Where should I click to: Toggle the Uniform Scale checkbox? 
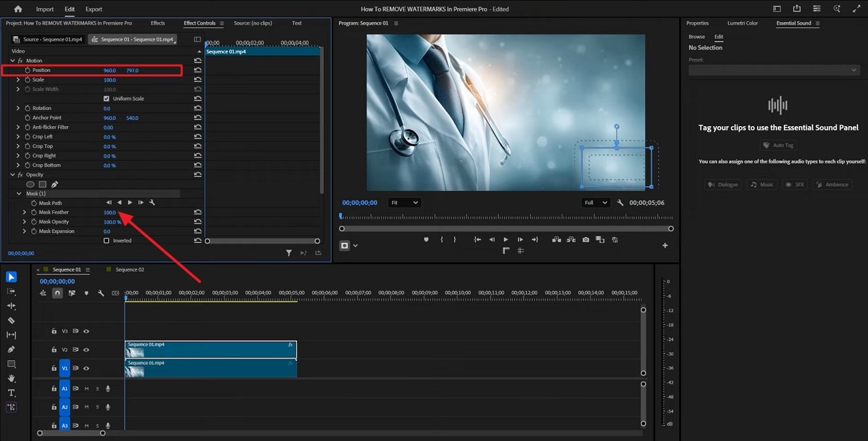click(x=106, y=99)
